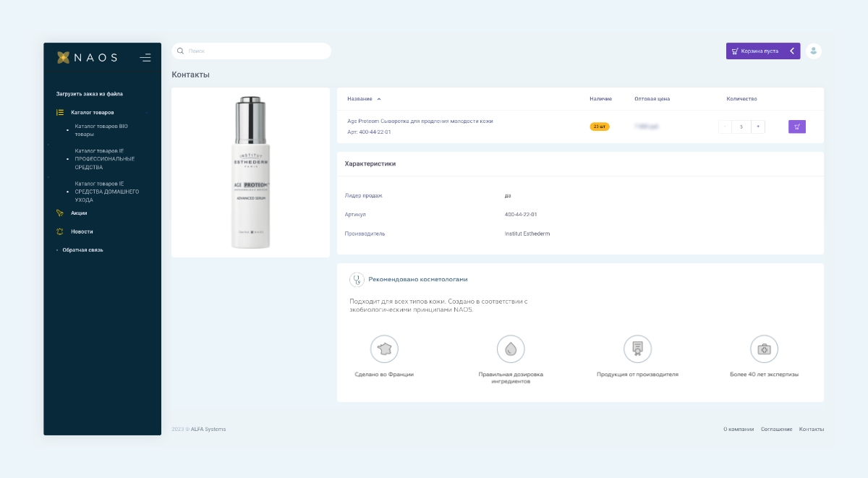Increase quantity with the plus button
Screen dimensions: 868x478
[758, 127]
